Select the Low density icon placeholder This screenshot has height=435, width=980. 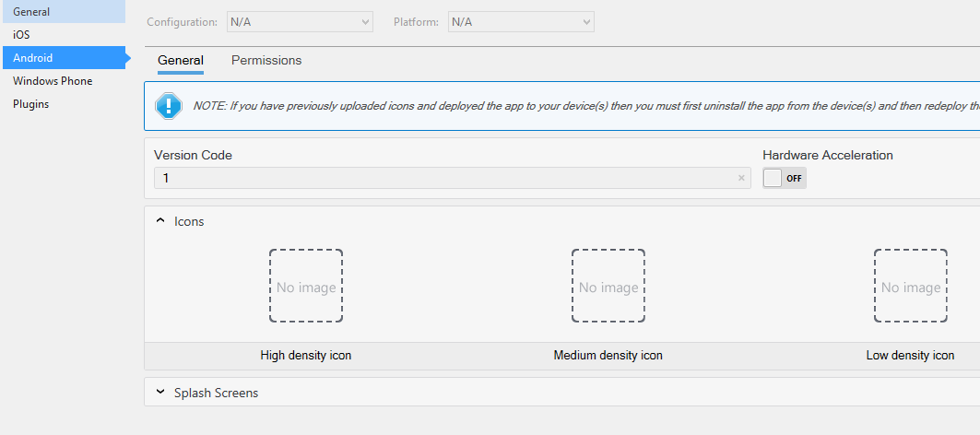tap(911, 286)
